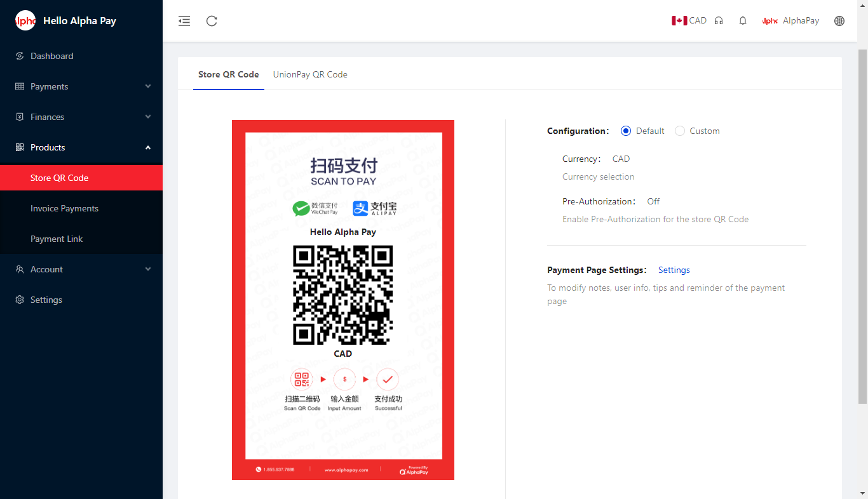Click Powered By AlphaPay footer logo
This screenshot has width=868, height=499.
pos(414,470)
